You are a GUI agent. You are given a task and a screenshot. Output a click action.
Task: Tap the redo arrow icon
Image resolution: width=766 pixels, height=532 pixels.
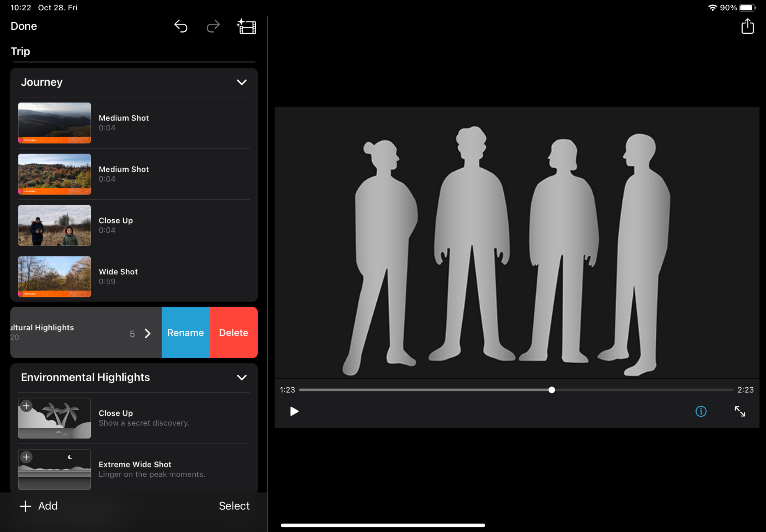213,26
